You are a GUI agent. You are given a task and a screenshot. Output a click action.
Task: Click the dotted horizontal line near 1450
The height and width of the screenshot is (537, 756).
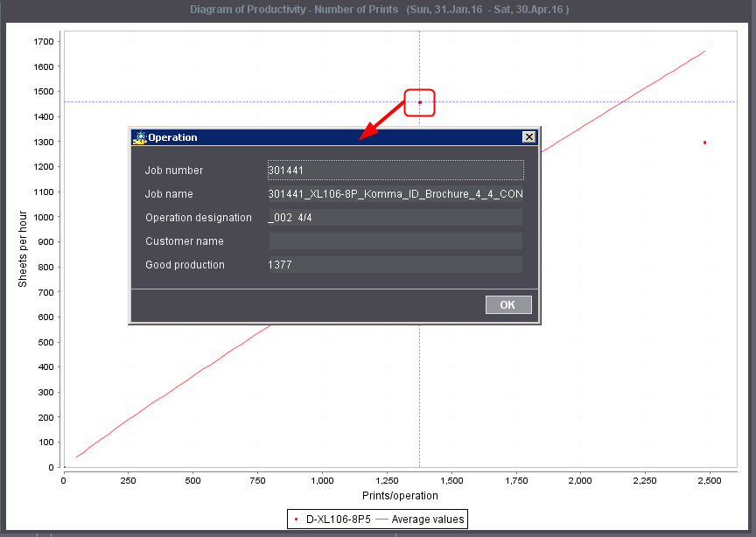tap(219, 102)
